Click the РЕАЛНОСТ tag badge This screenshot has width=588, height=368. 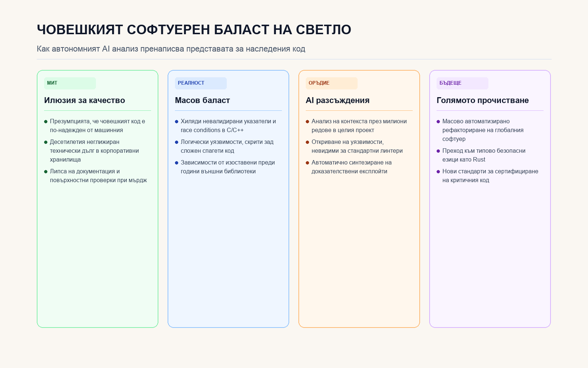(201, 83)
